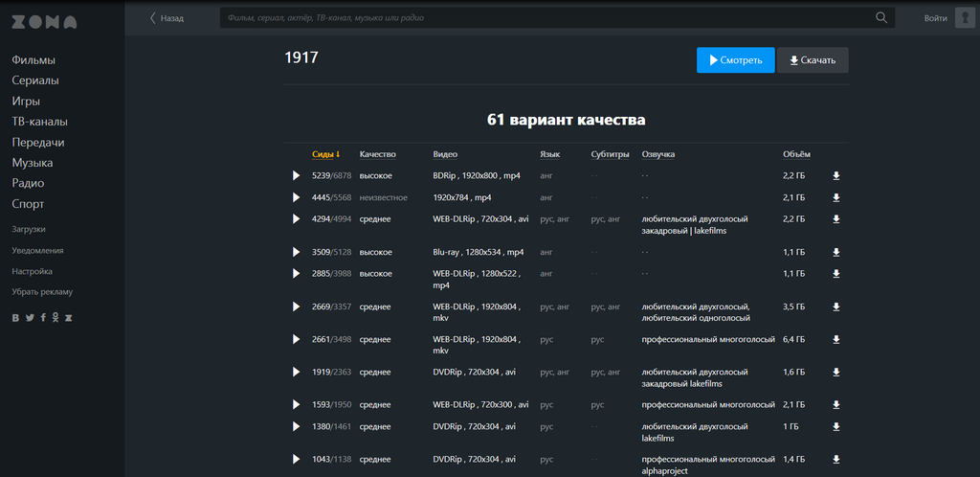Click the ZONA logo

[x=44, y=22]
